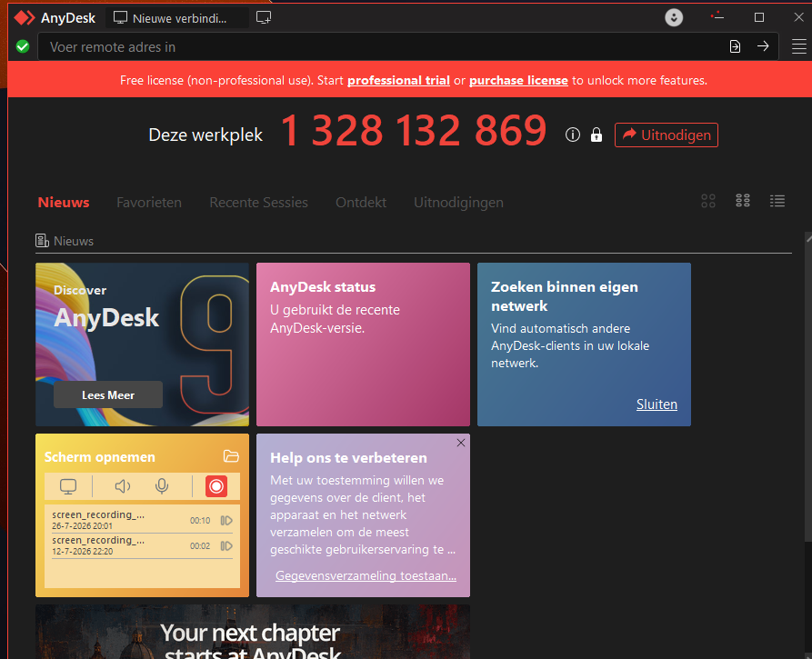Close the Help ons te verbeteren card

click(461, 443)
